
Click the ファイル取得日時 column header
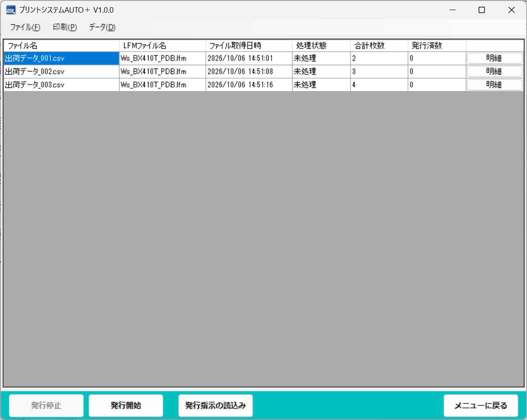tap(249, 45)
